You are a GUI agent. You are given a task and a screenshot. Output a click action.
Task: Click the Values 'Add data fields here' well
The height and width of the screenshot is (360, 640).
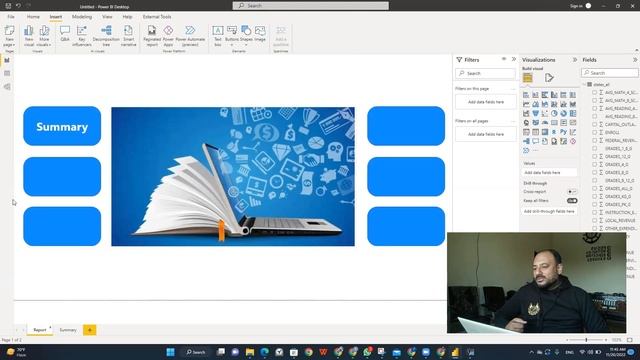coord(549,173)
